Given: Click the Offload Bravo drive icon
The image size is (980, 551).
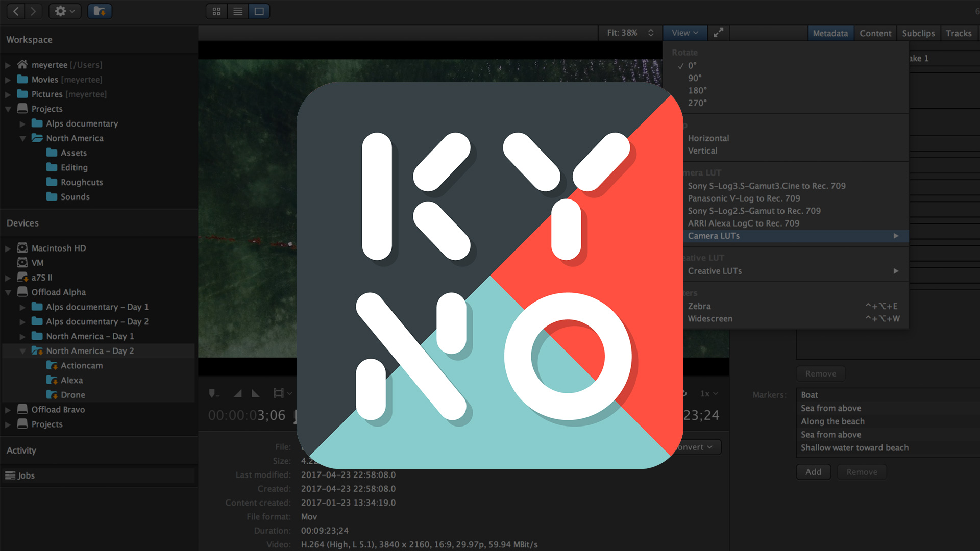Looking at the screenshot, I should [x=22, y=409].
